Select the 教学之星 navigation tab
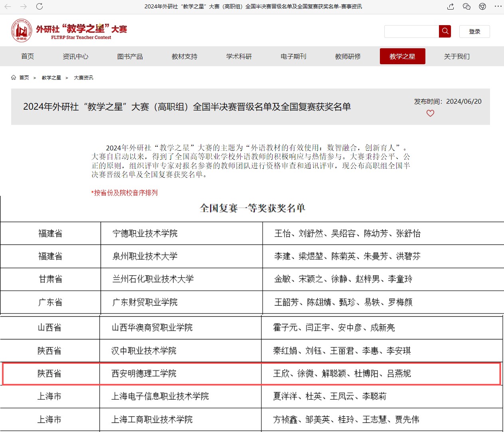504x432 pixels. [x=402, y=56]
